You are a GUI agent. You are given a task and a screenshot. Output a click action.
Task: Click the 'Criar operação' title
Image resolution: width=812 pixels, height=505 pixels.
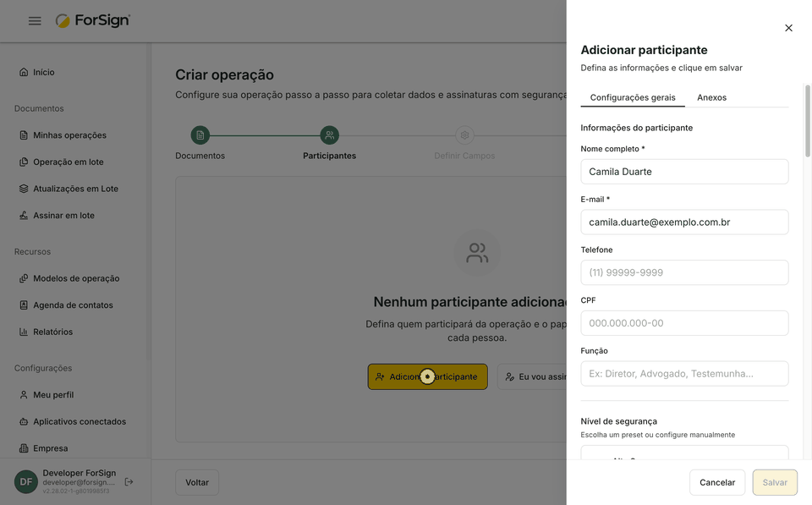224,74
